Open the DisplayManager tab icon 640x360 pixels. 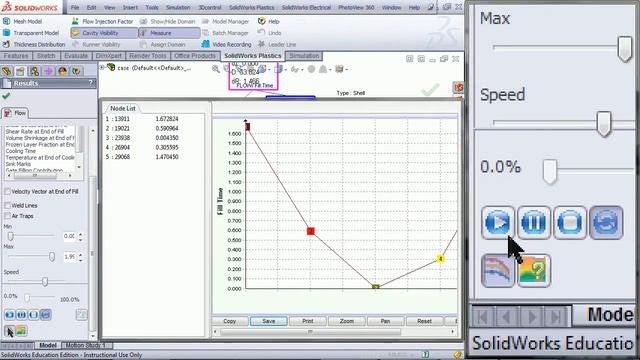(62, 71)
